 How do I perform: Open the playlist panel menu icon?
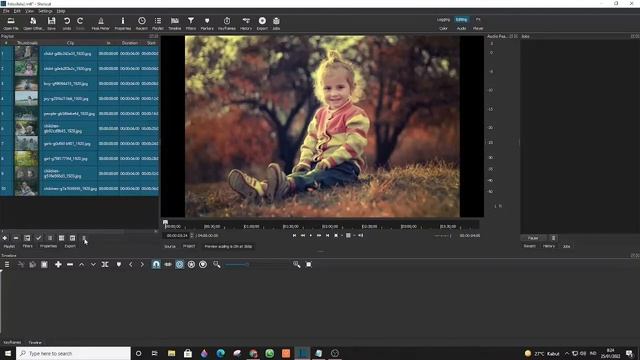pos(84,238)
